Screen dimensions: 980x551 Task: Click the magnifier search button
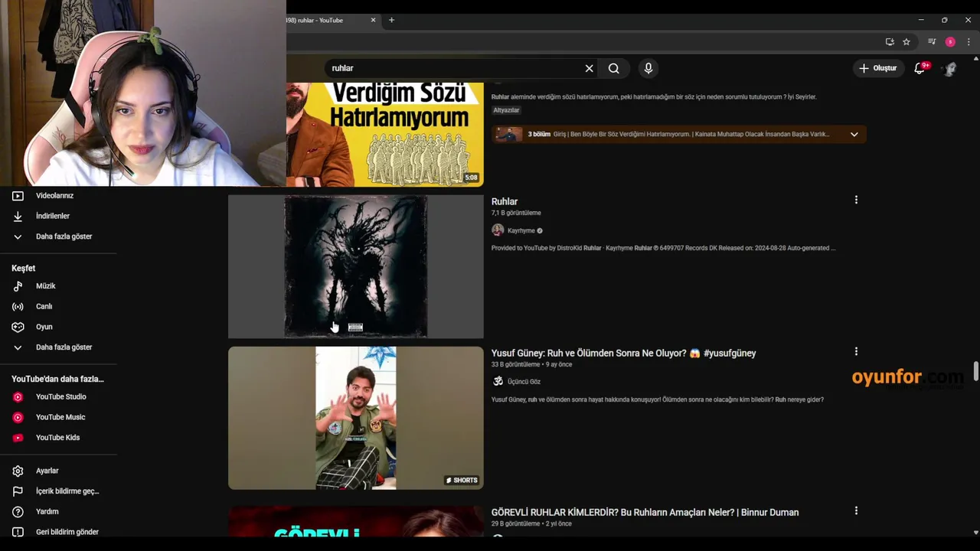(613, 68)
